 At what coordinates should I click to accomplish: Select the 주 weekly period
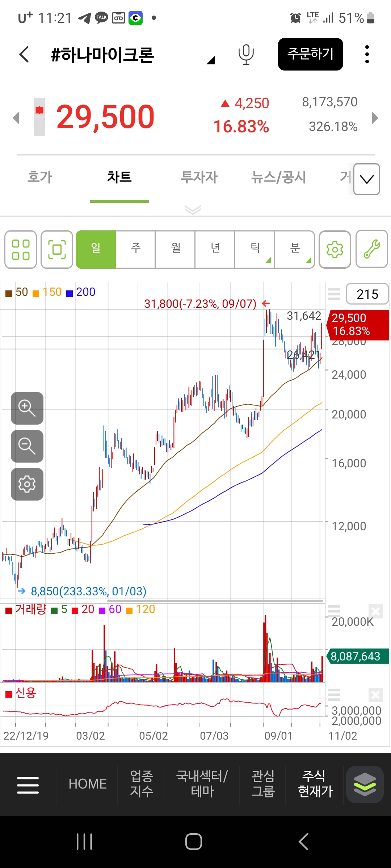135,250
